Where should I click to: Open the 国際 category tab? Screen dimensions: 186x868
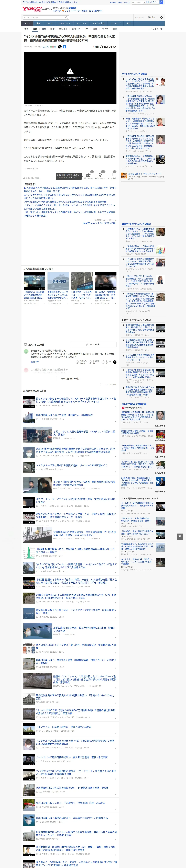click(x=44, y=29)
